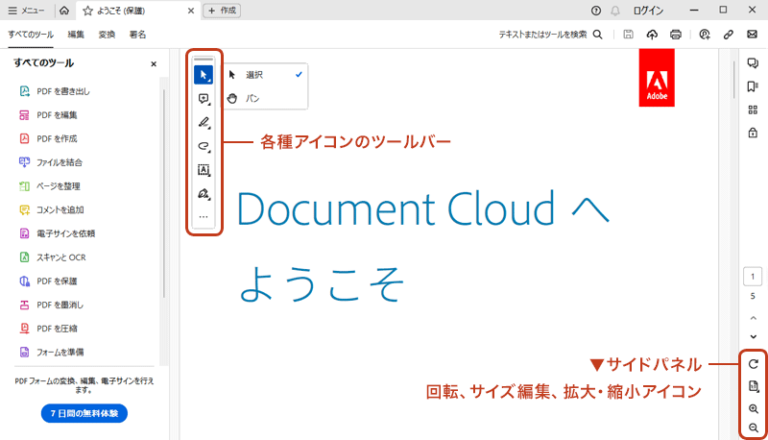Open the メニュー hamburger menu
This screenshot has width=768, height=440.
tap(26, 10)
